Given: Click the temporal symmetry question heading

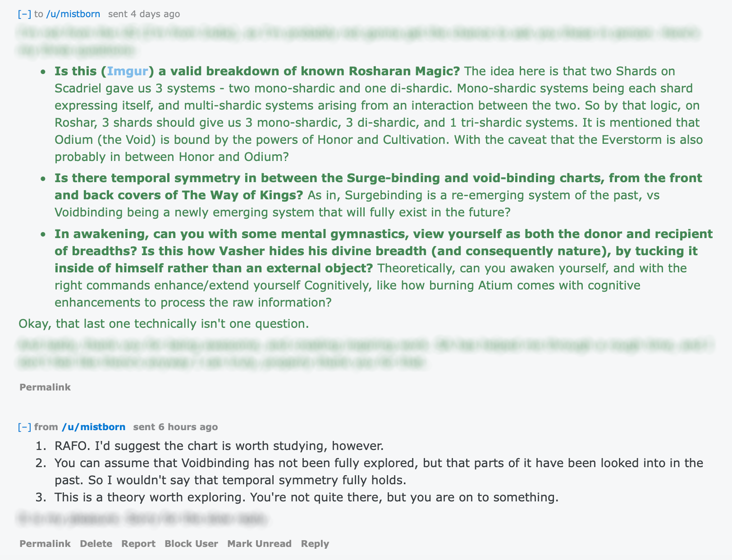Looking at the screenshot, I should tap(378, 187).
